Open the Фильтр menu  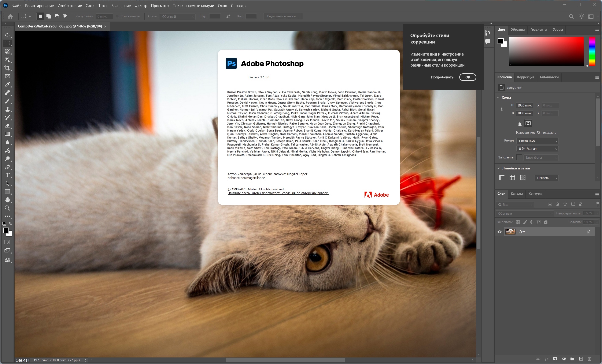pyautogui.click(x=141, y=6)
